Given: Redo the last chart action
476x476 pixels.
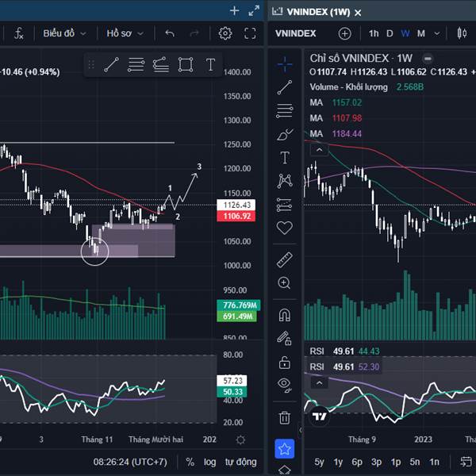Looking at the screenshot, I should (x=194, y=33).
